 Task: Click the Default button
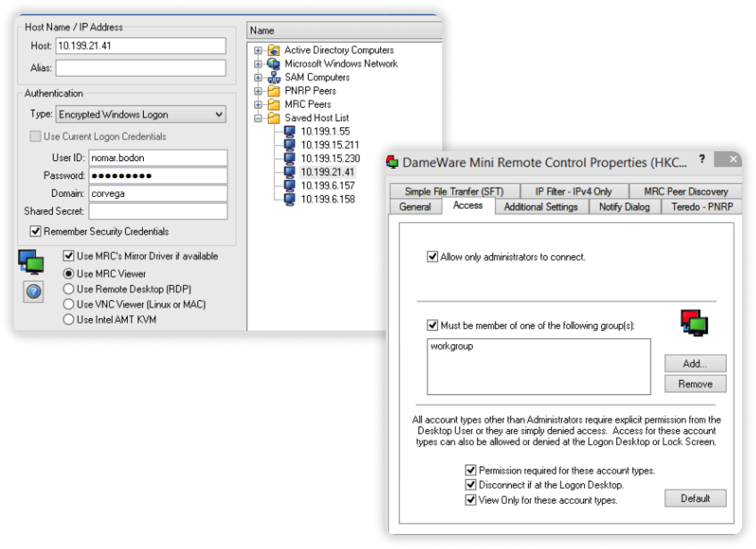695,498
